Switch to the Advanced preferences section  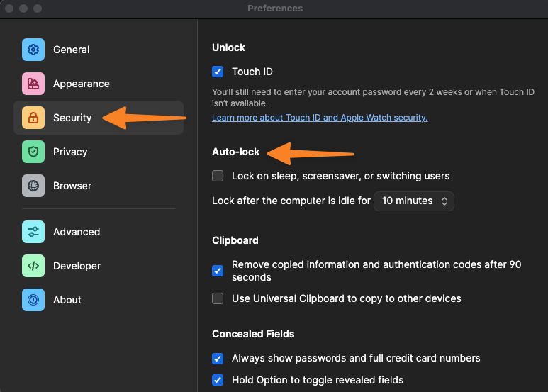coord(99,232)
